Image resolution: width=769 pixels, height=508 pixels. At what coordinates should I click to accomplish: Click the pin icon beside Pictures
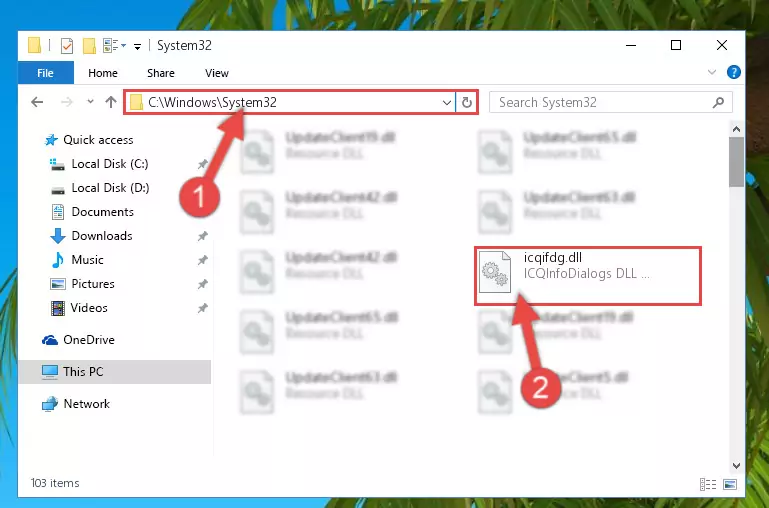tap(202, 284)
